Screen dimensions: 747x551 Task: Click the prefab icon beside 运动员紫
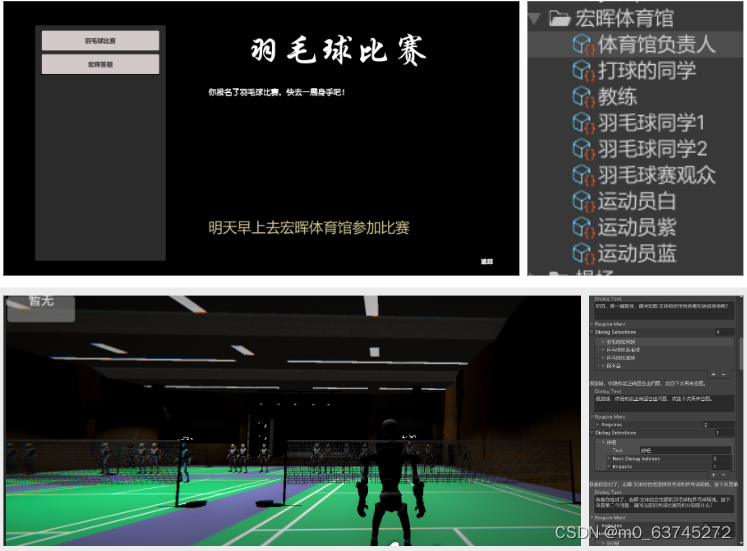pos(583,227)
